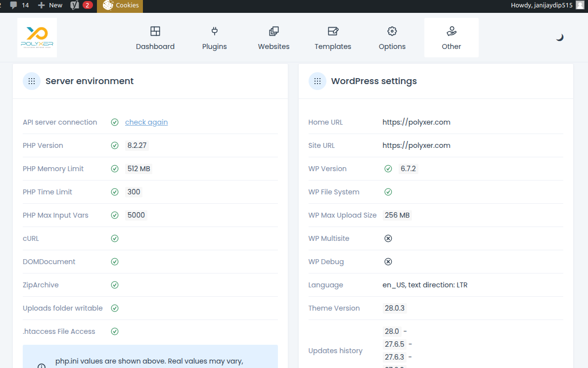Select language value en_US text
The width and height of the screenshot is (588, 368).
(425, 285)
